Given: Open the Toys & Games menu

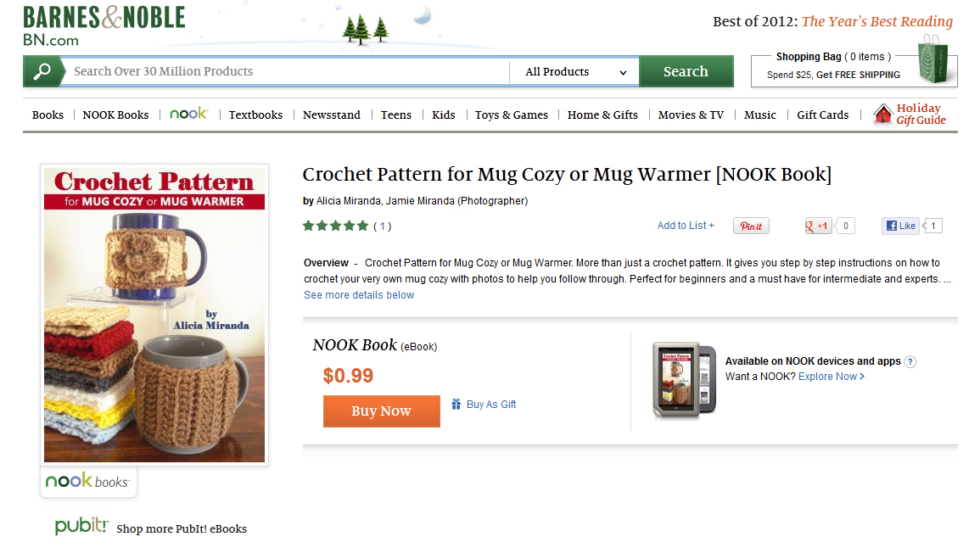Looking at the screenshot, I should (511, 115).
